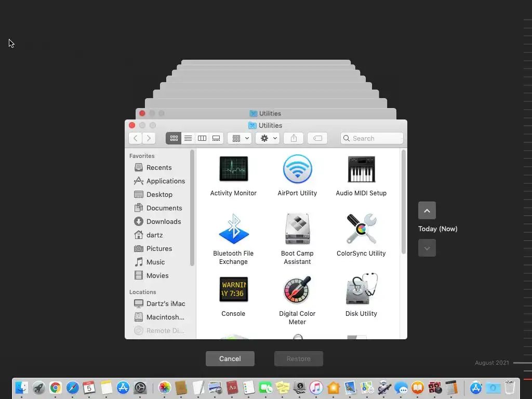Screen dimensions: 532x399
Task: Go to previous backup with up arrow
Action: coord(427,211)
